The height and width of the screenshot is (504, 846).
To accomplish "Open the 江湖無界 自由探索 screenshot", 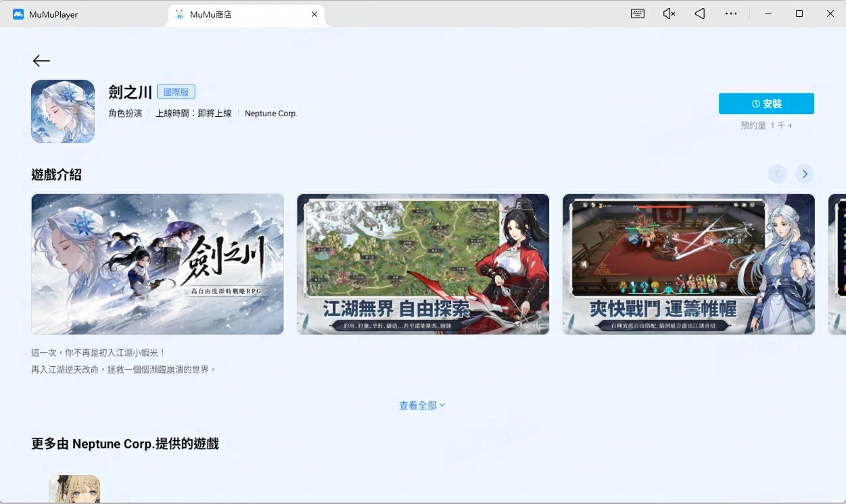I will click(x=423, y=264).
